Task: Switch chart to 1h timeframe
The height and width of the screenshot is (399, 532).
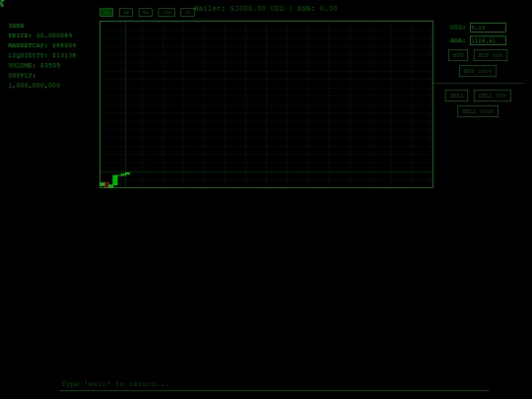Action: [x=187, y=12]
